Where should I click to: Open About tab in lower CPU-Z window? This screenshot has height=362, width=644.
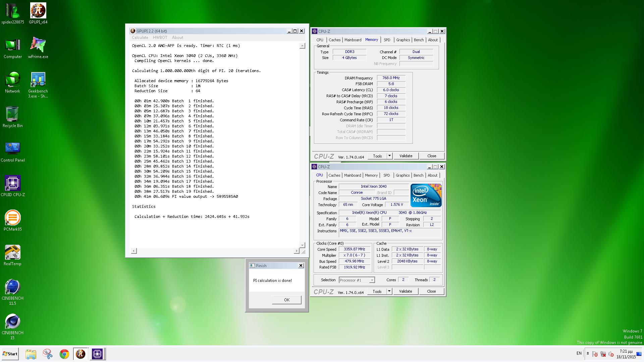(432, 175)
